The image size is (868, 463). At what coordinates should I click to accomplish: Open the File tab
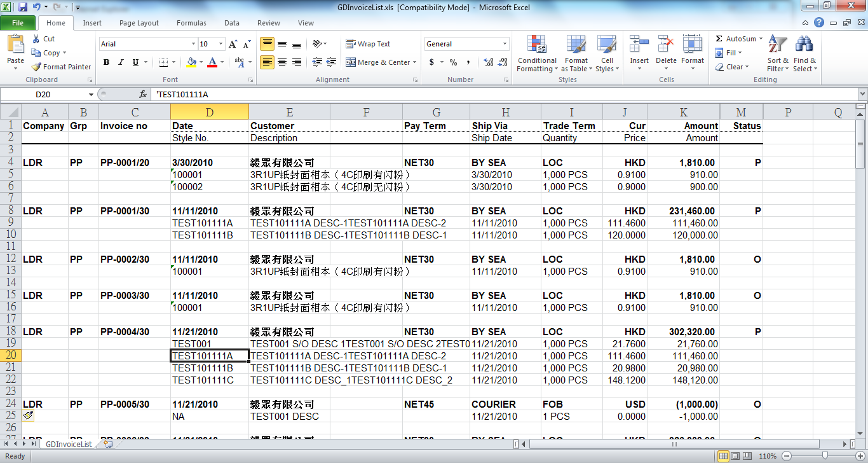[18, 23]
